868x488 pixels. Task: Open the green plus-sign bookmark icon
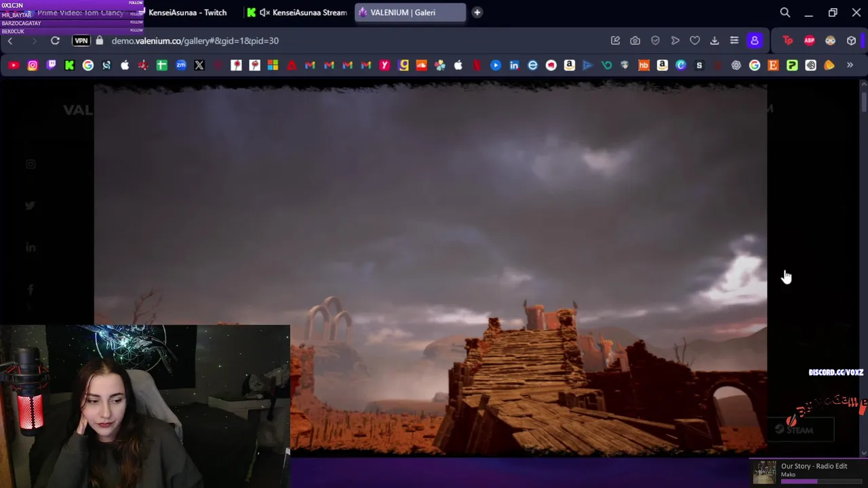(162, 65)
